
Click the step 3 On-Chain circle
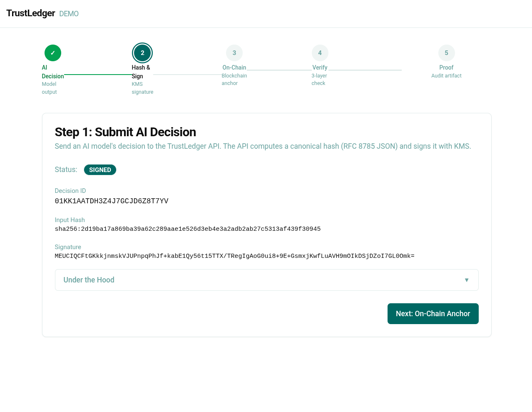click(234, 53)
